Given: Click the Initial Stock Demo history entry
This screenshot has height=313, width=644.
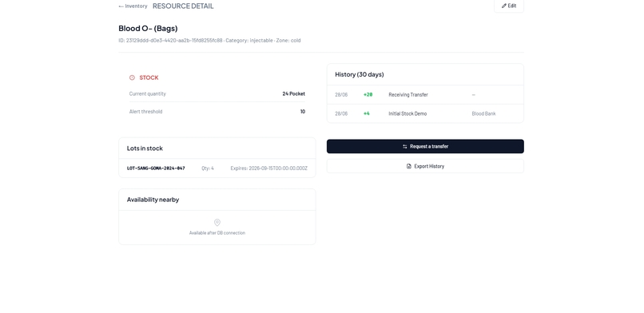Looking at the screenshot, I should (407, 113).
